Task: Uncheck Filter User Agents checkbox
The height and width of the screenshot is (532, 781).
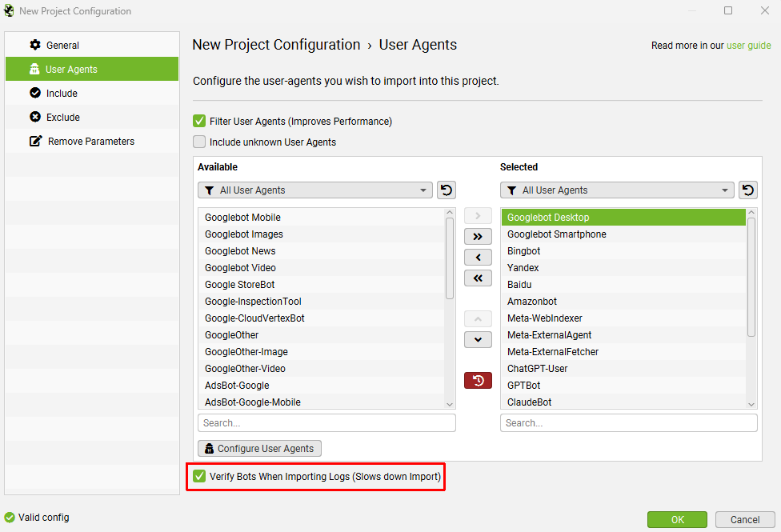Action: [199, 122]
